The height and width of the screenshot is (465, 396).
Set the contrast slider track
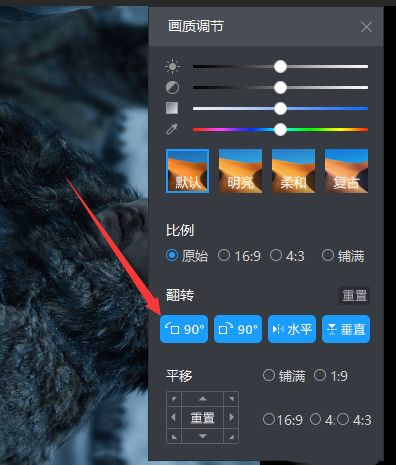click(280, 88)
